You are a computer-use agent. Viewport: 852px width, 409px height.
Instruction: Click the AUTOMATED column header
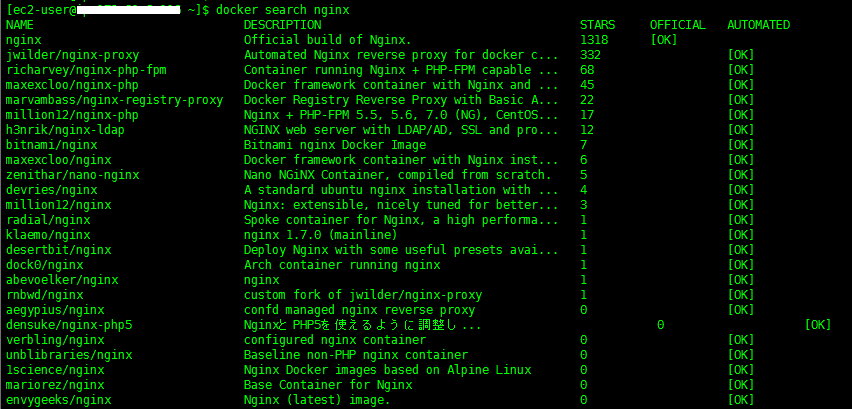coord(758,25)
